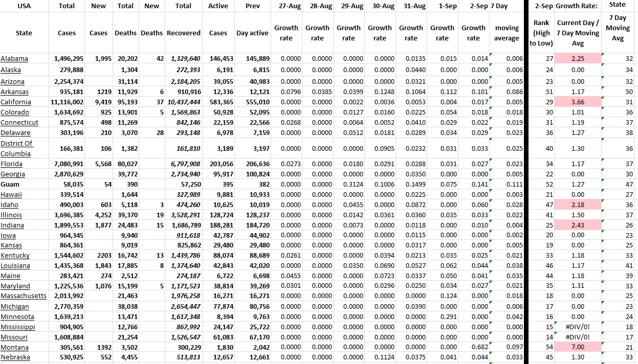Open the Alabama state link
This screenshot has height=364, width=638.
pos(14,59)
